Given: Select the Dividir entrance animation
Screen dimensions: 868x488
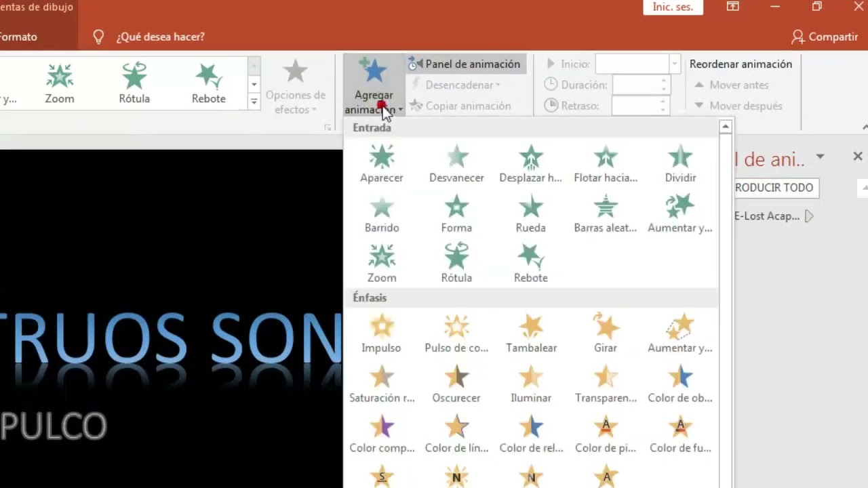Looking at the screenshot, I should coord(680,164).
